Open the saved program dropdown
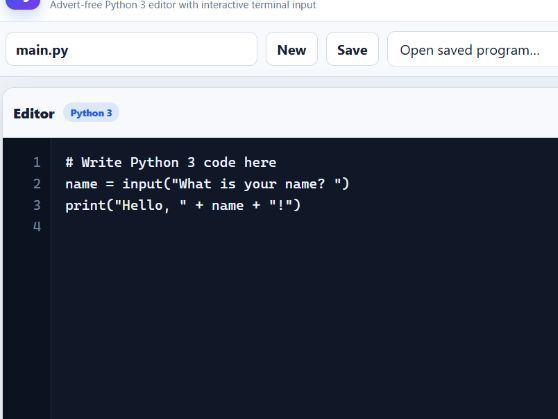Viewport: 558px width, 419px height. coord(473,49)
